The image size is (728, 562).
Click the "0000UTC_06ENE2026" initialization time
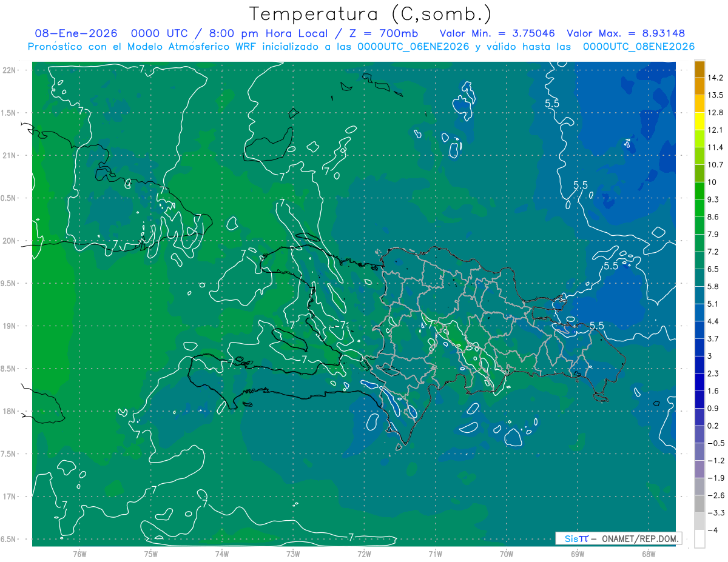(x=413, y=46)
